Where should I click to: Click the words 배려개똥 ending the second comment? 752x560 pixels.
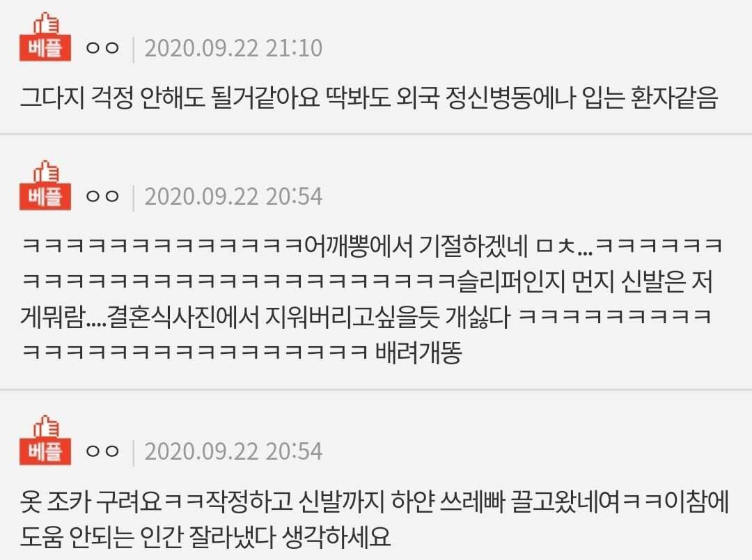tap(418, 352)
